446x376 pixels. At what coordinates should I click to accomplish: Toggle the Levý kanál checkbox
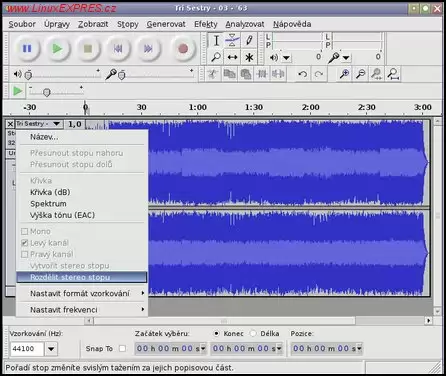pos(24,243)
